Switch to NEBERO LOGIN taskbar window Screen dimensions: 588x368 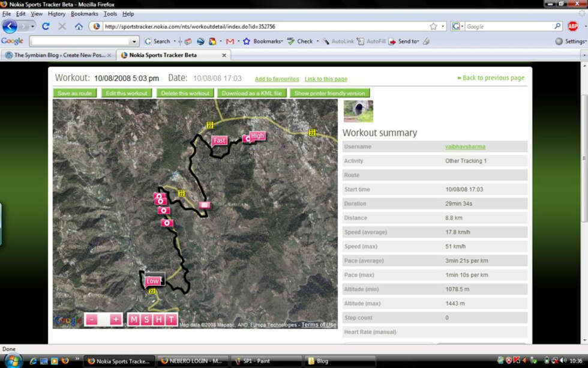tap(193, 361)
